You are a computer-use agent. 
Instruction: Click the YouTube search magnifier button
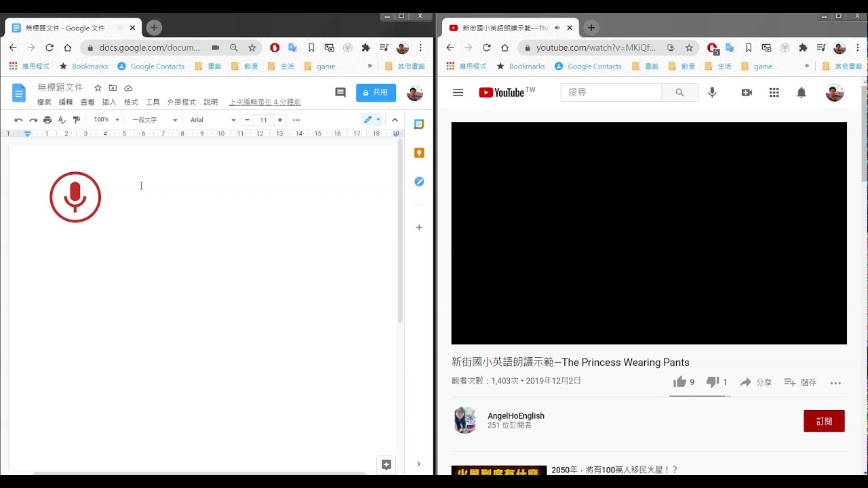680,93
